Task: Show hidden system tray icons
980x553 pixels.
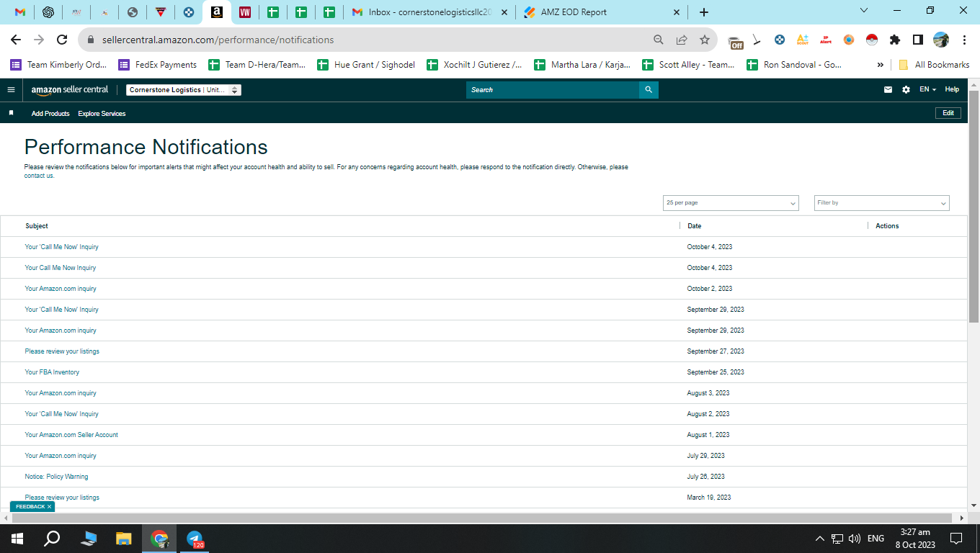Action: 819,539
